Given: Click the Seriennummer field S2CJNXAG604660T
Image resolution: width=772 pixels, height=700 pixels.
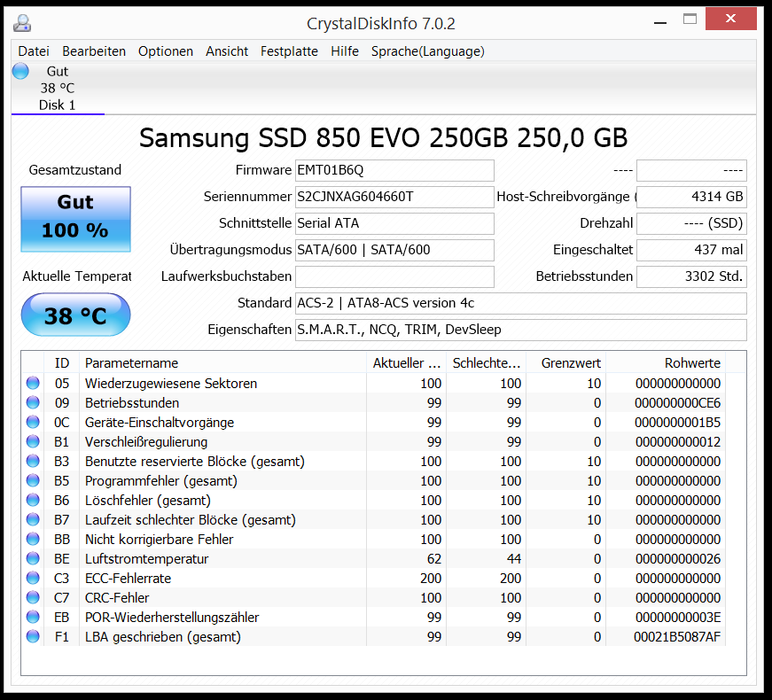Looking at the screenshot, I should (394, 197).
